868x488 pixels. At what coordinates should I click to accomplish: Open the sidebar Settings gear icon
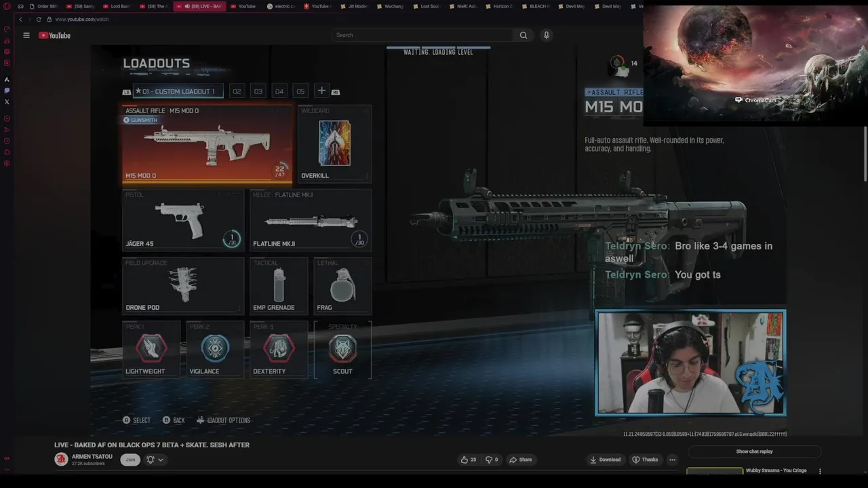(7, 163)
